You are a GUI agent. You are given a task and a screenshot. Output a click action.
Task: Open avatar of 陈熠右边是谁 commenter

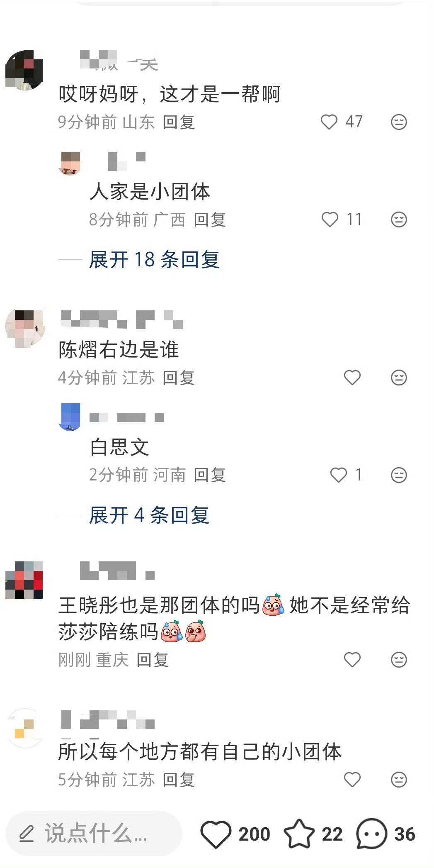[x=25, y=328]
